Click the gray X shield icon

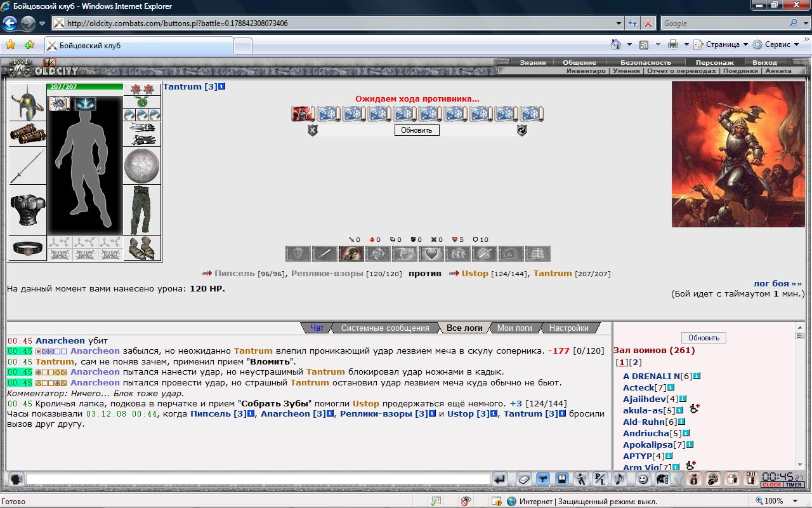click(x=312, y=130)
